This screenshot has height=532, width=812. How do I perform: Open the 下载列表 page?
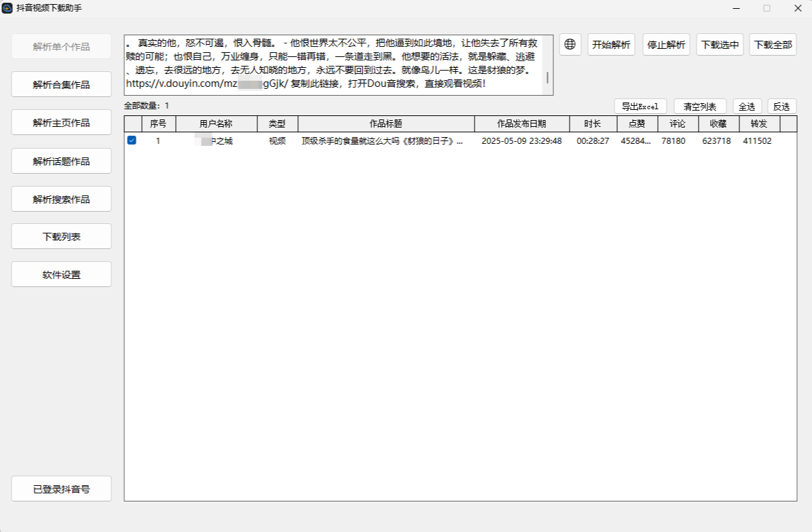pyautogui.click(x=61, y=237)
